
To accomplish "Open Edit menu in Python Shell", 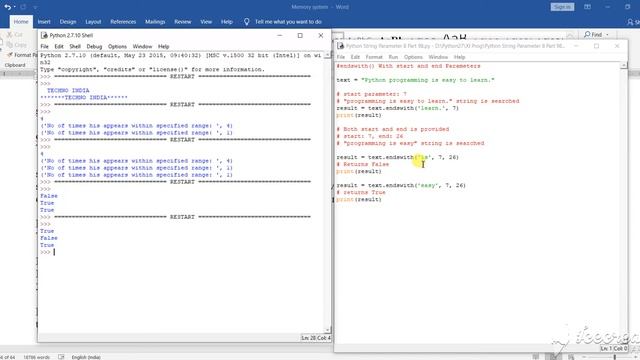I will [x=59, y=47].
